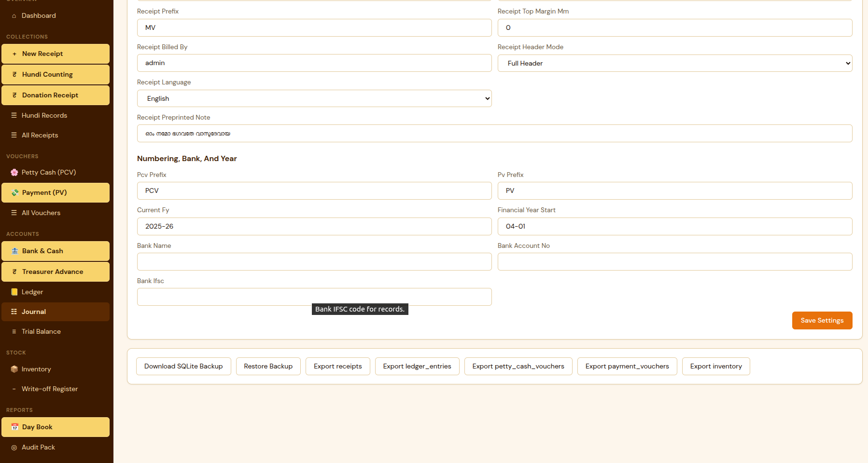Click Export ledger_entries button

[x=417, y=367]
